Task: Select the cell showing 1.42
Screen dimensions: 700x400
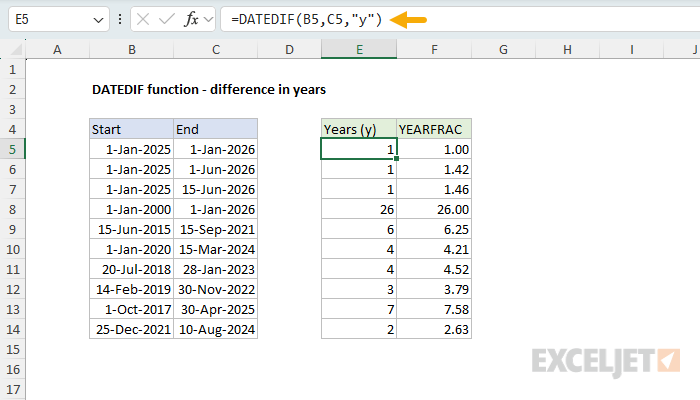Action: pos(434,169)
